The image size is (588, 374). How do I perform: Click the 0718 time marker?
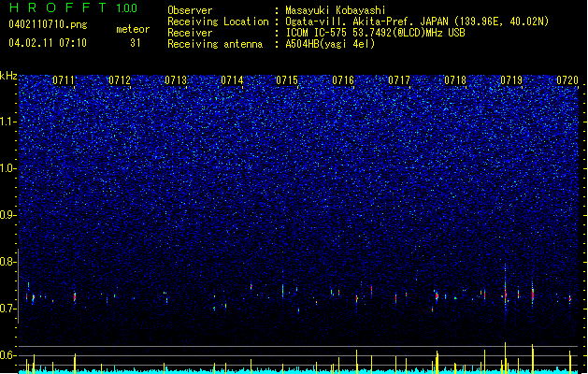tap(455, 80)
